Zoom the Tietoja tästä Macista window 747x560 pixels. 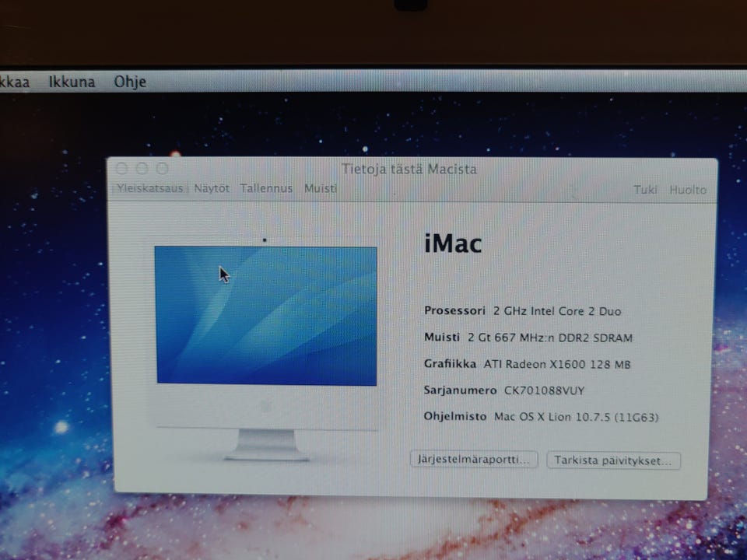[x=163, y=169]
